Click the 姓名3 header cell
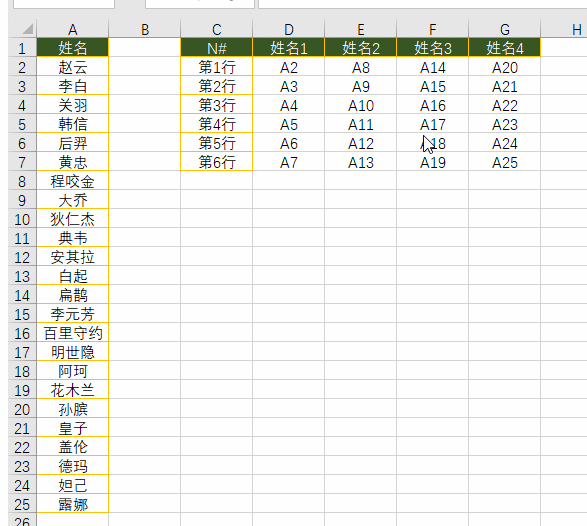587x526 pixels. (432, 48)
